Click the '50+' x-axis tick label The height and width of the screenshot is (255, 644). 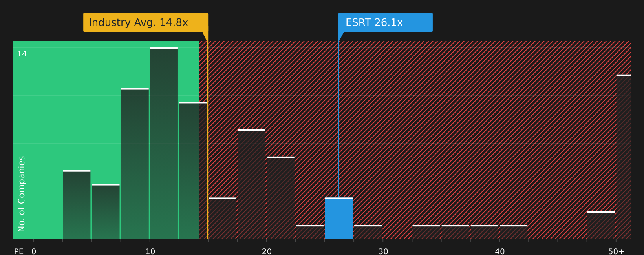(616, 251)
